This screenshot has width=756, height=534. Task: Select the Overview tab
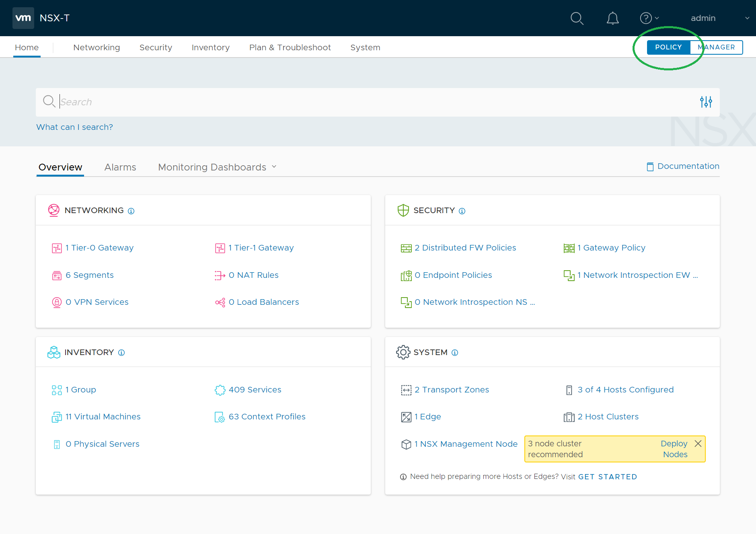pyautogui.click(x=60, y=167)
